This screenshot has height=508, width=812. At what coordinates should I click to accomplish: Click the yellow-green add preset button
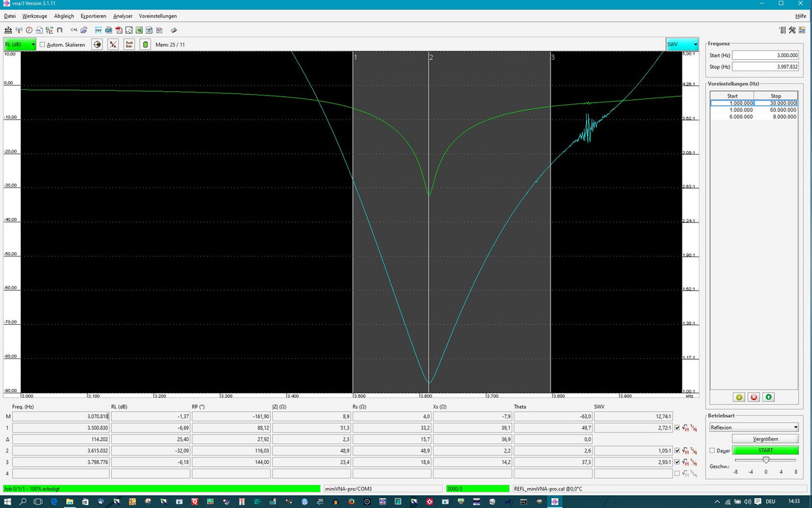tap(739, 397)
